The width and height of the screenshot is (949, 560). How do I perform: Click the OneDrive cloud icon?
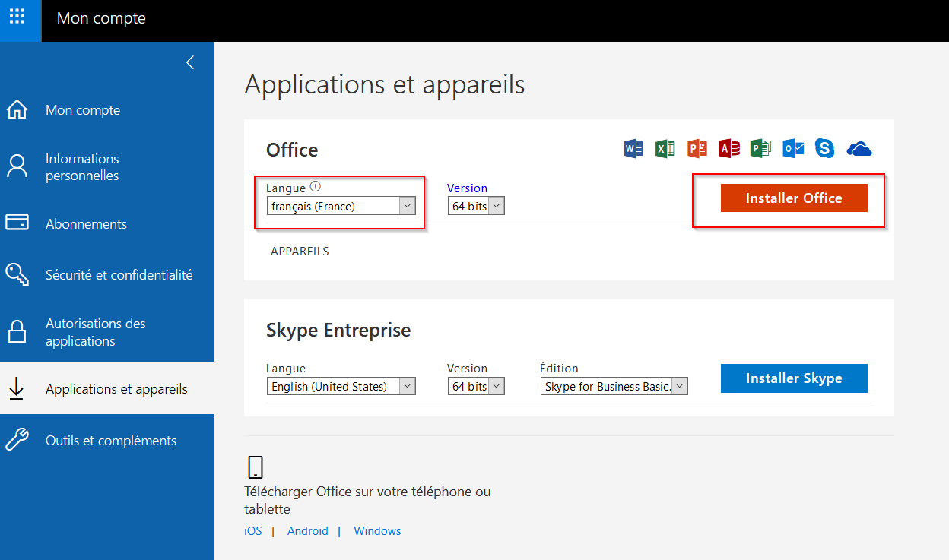[x=859, y=148]
